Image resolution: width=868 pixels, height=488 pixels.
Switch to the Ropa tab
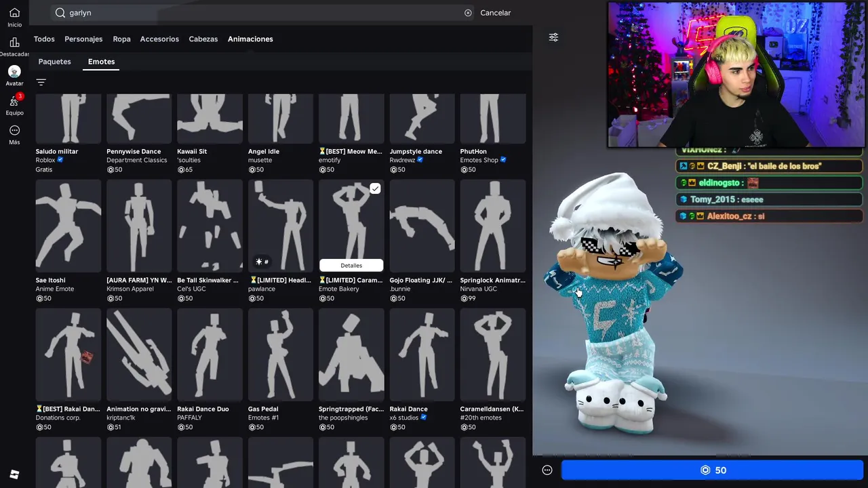click(x=121, y=39)
